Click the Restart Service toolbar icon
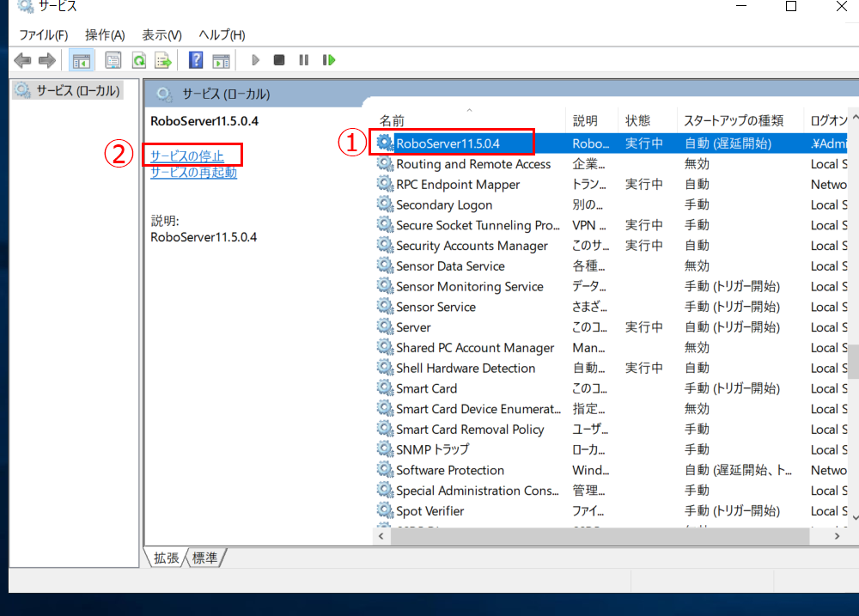859x616 pixels. point(329,60)
